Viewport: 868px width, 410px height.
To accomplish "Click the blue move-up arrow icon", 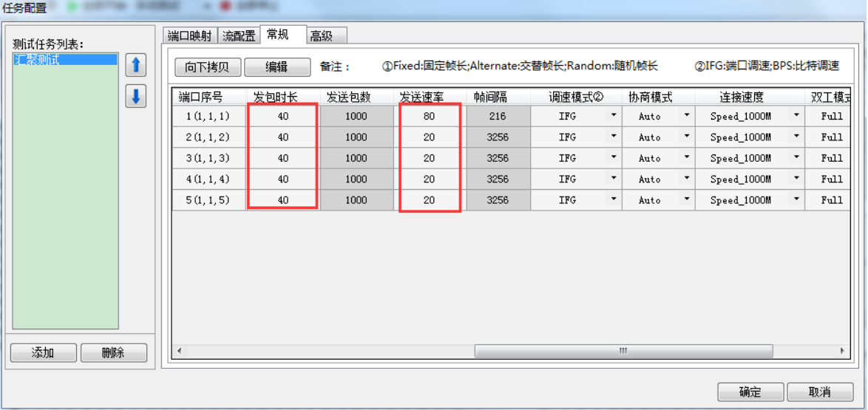I will pyautogui.click(x=135, y=65).
